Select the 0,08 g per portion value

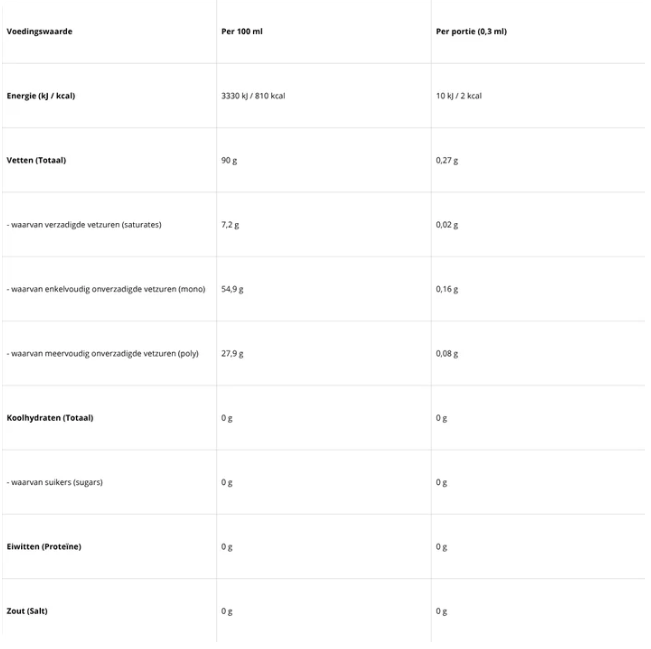click(x=447, y=353)
